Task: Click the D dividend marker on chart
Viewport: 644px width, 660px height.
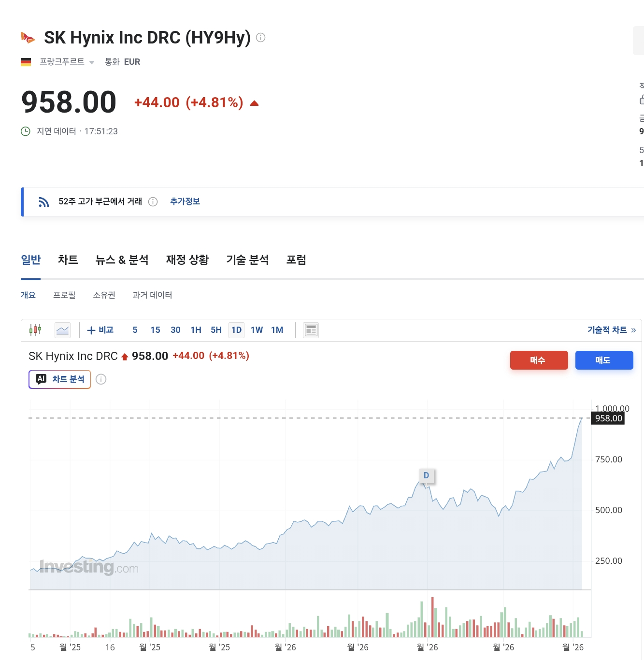Action: click(x=426, y=475)
